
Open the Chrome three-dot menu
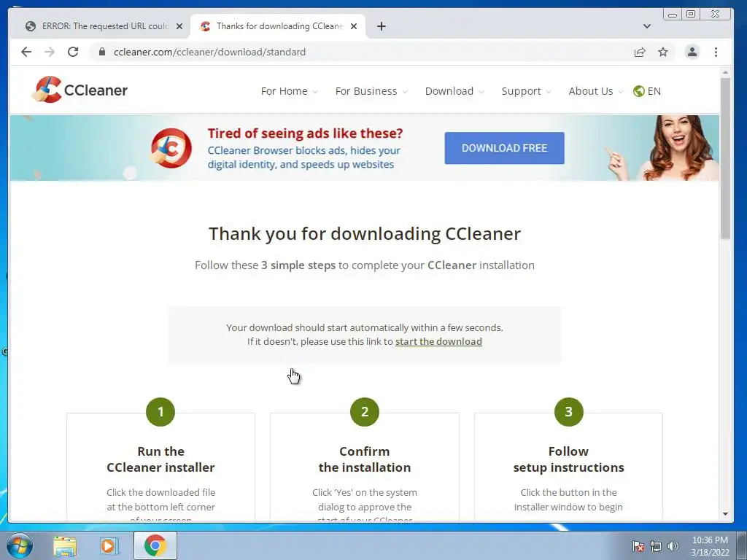pyautogui.click(x=716, y=52)
